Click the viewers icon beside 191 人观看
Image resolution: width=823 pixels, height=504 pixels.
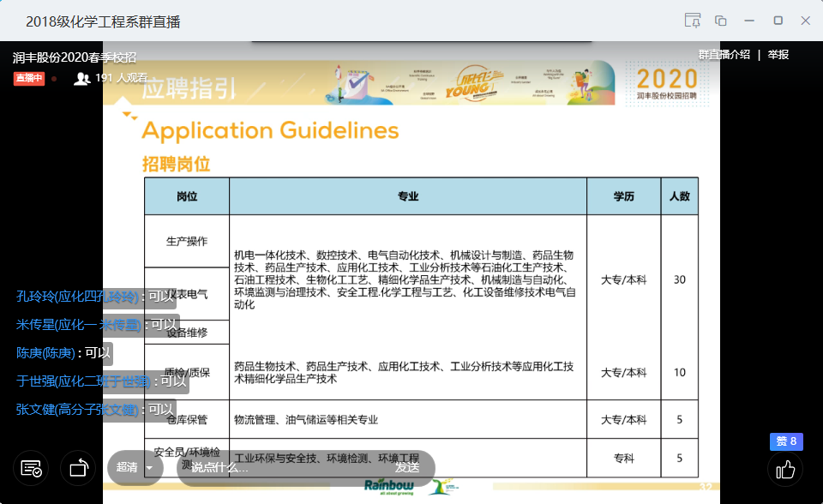pyautogui.click(x=82, y=78)
